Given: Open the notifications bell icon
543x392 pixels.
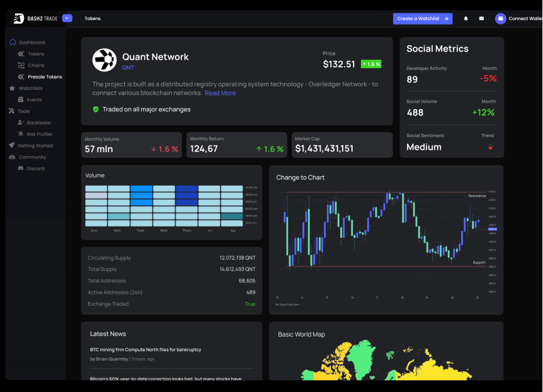Looking at the screenshot, I should [466, 19].
